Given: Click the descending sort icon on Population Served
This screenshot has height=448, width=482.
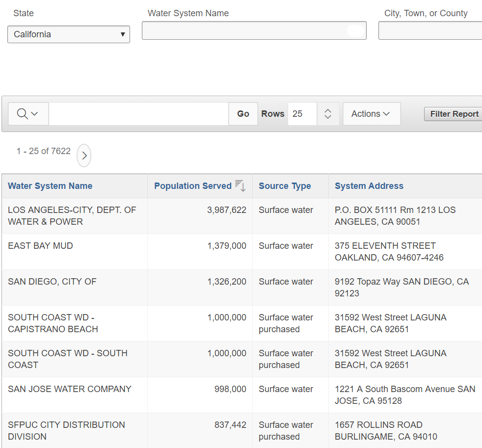Looking at the screenshot, I should pyautogui.click(x=240, y=185).
